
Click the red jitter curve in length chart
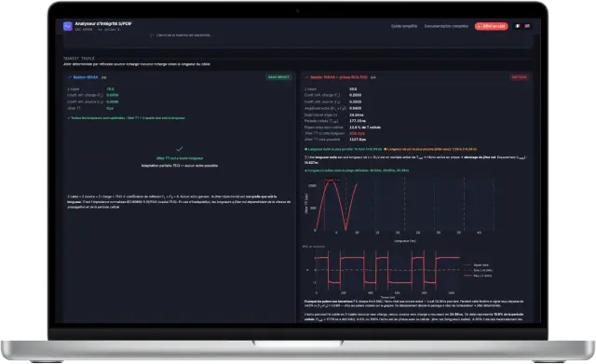(x=336, y=205)
